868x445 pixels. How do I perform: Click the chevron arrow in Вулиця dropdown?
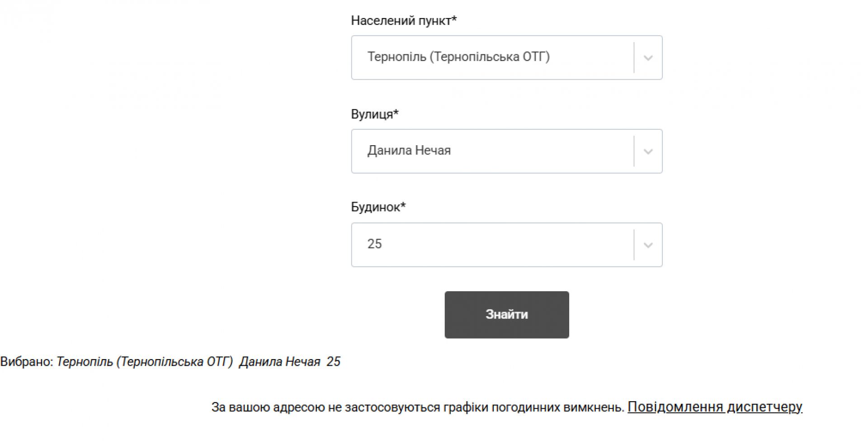pos(648,151)
